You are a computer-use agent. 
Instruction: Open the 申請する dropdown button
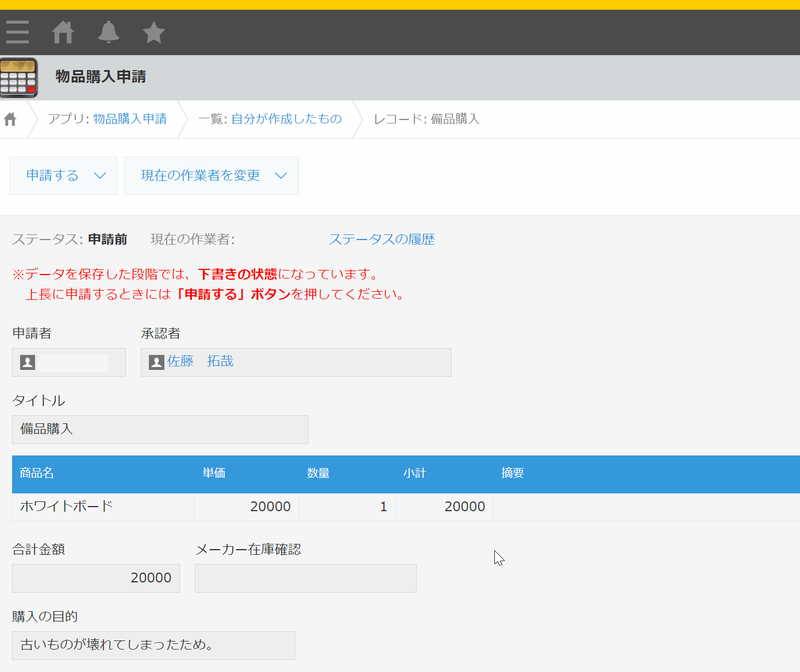(x=63, y=176)
